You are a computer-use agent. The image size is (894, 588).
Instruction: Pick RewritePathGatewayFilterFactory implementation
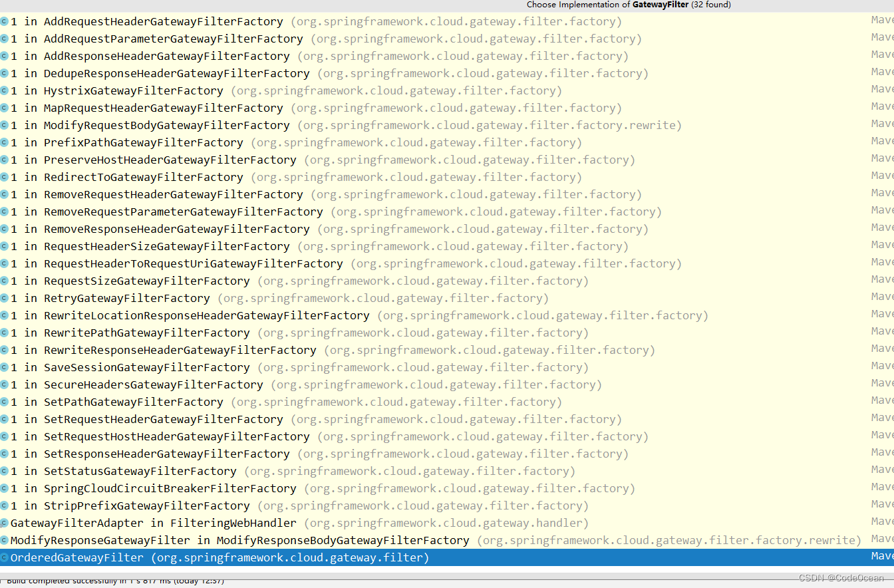point(447,333)
